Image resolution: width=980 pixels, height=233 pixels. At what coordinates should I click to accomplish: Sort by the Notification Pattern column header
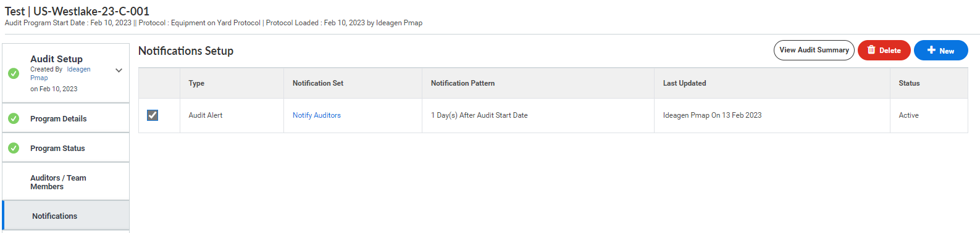click(x=463, y=83)
